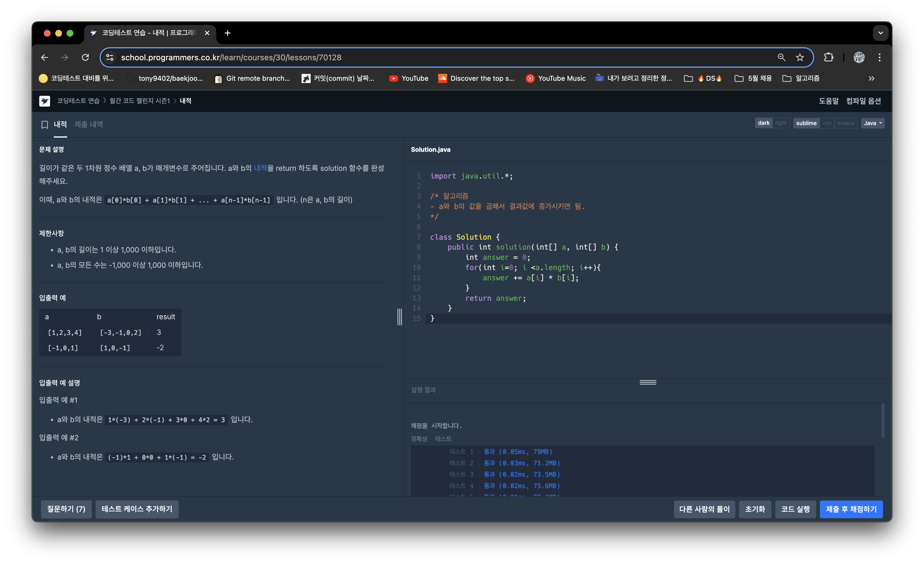Open the 도움말 menu
Viewport: 924px width, 564px height.
[828, 101]
